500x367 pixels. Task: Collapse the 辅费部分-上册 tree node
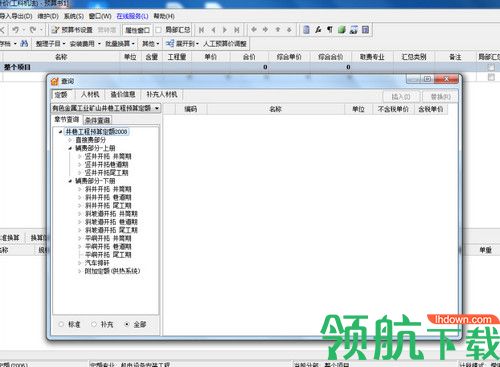tap(70, 148)
